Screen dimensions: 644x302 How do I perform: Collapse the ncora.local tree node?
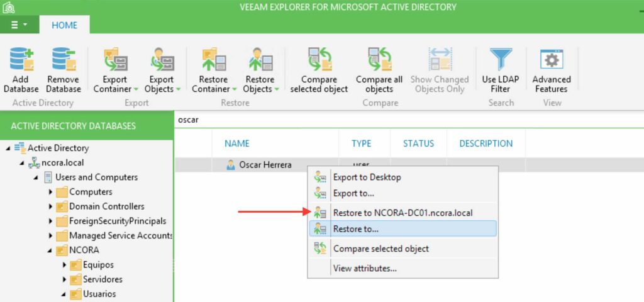pos(22,163)
